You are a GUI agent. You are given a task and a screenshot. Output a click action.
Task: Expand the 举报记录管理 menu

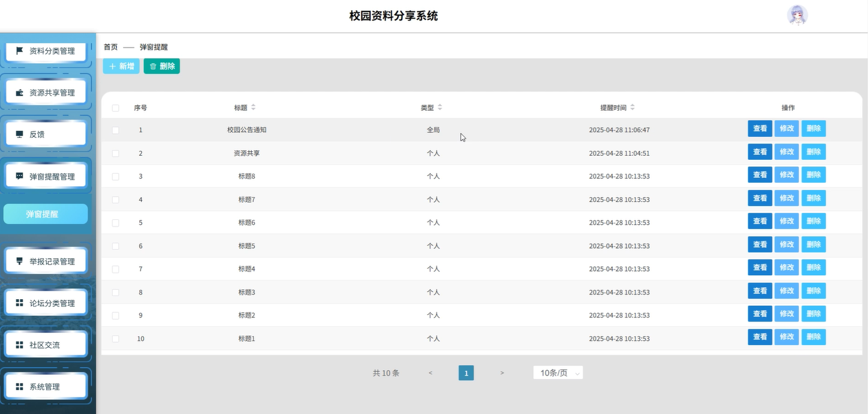click(46, 261)
